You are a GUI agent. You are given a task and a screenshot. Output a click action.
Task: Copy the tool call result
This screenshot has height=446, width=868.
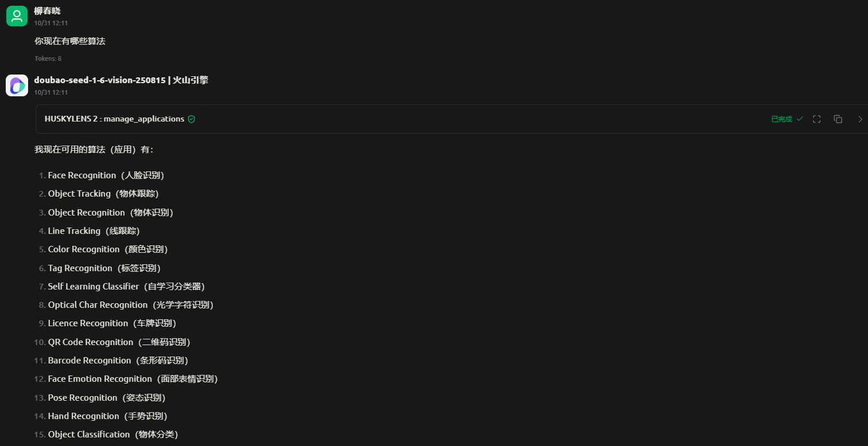(838, 119)
